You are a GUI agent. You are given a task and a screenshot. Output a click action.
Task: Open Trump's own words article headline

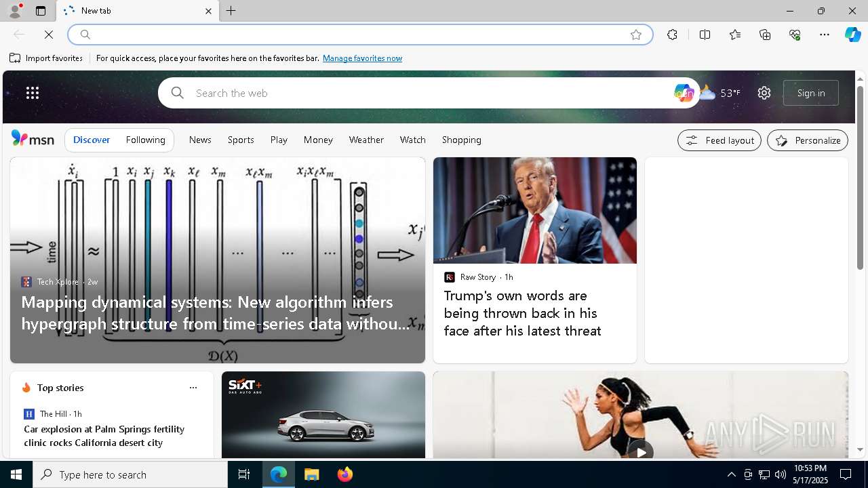pyautogui.click(x=522, y=313)
